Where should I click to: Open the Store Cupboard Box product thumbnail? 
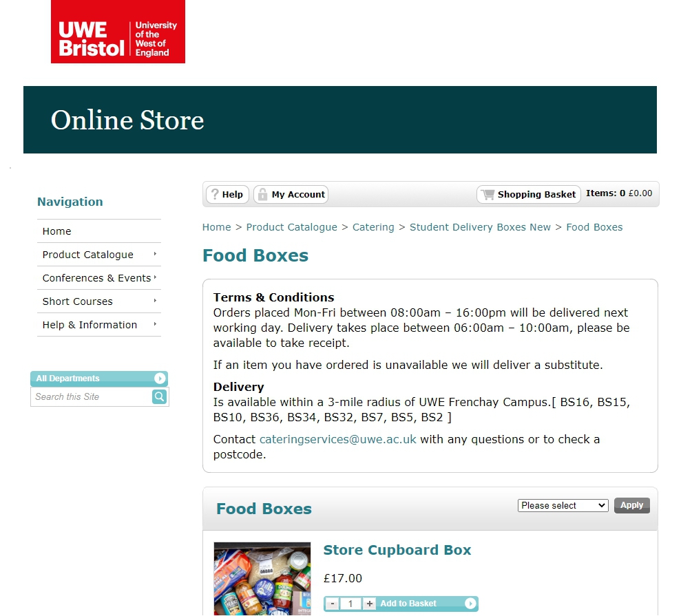point(262,578)
